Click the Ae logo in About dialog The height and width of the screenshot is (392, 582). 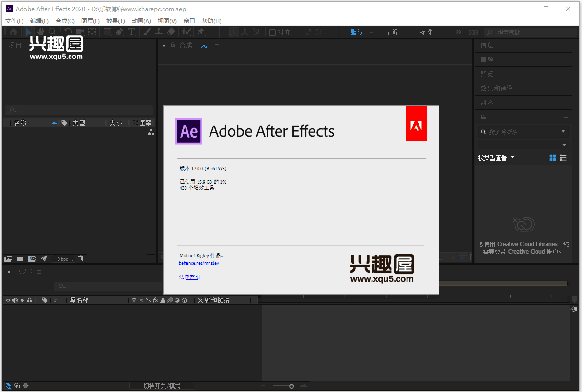point(189,131)
